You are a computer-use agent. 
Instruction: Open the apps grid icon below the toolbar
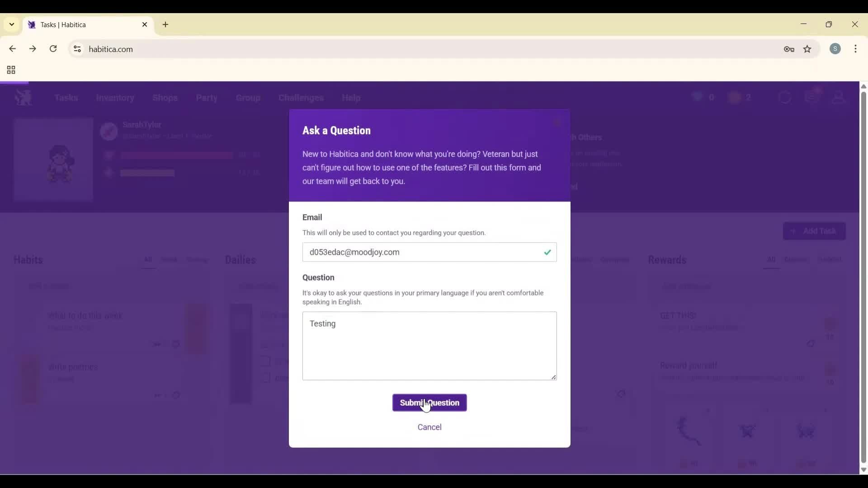[x=10, y=70]
